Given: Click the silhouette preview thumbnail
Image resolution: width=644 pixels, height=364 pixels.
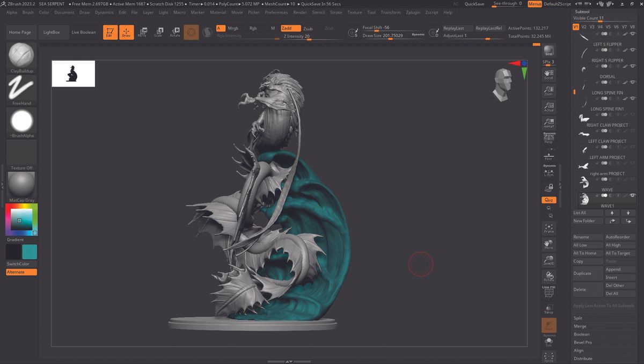Looking at the screenshot, I should coord(73,73).
